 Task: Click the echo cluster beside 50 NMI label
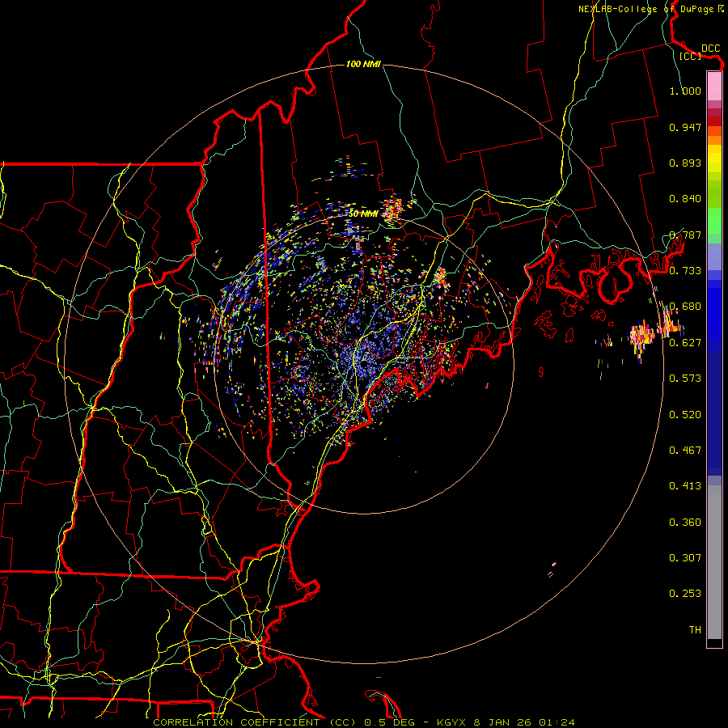[394, 210]
